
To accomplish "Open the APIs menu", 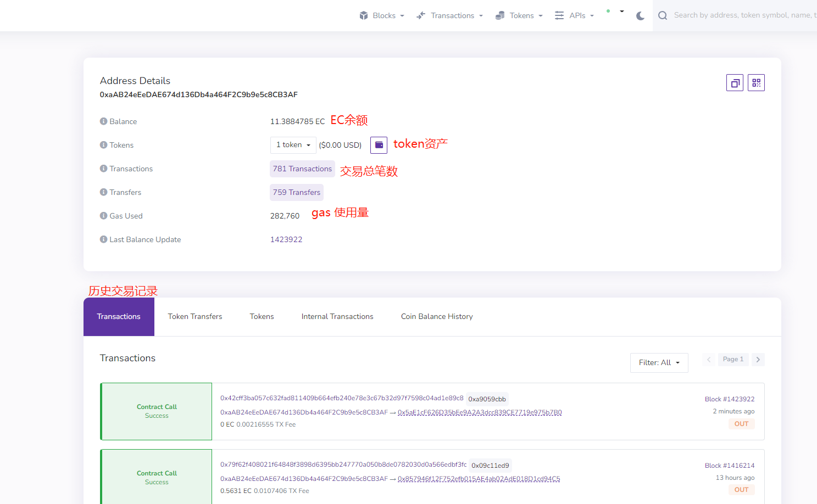I will click(x=574, y=15).
